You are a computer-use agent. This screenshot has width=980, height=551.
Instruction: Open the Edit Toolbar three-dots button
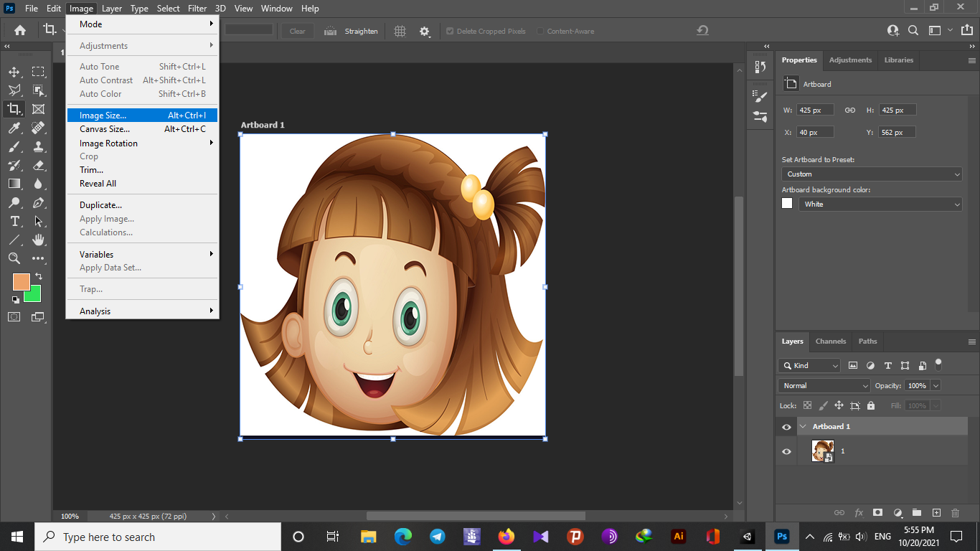38,258
